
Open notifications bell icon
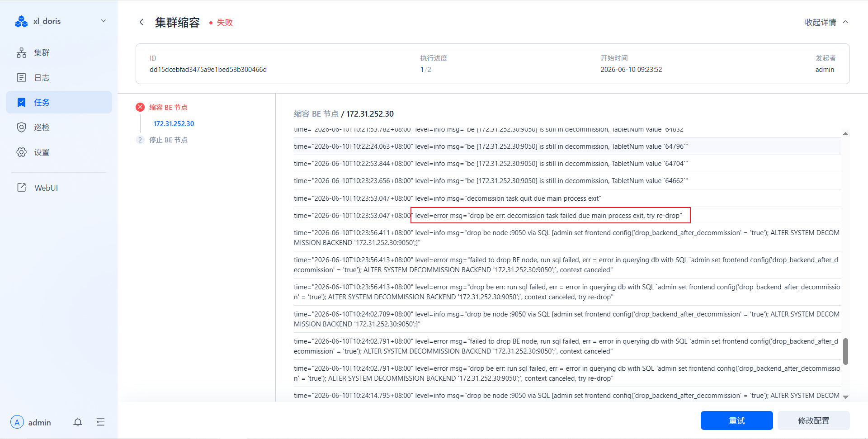(78, 422)
